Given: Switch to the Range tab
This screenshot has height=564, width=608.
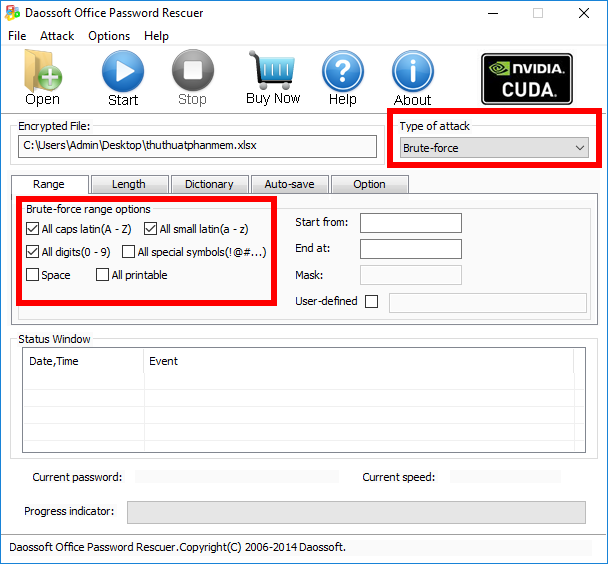Looking at the screenshot, I should [x=49, y=184].
